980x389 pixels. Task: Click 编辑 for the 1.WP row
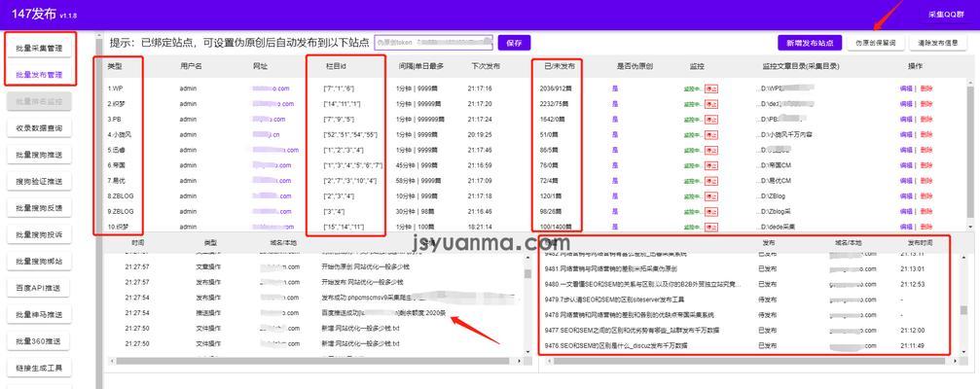pos(906,88)
